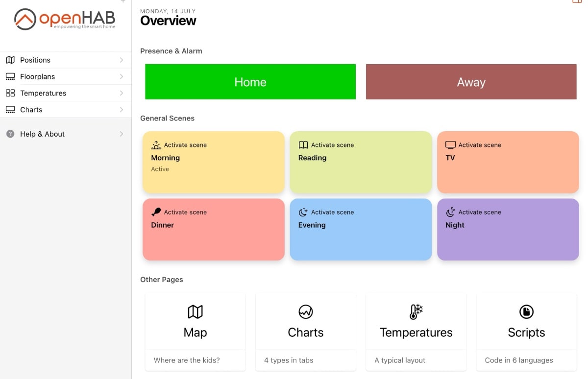Screen dimensions: 588x379
Task: Click the book icon on Reading scene
Action: point(303,145)
